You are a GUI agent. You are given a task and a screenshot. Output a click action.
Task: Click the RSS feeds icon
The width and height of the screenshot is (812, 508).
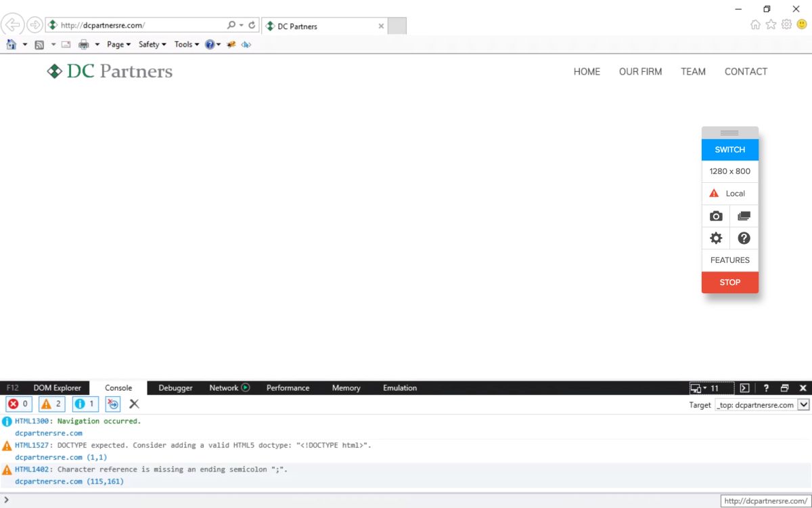coord(39,45)
